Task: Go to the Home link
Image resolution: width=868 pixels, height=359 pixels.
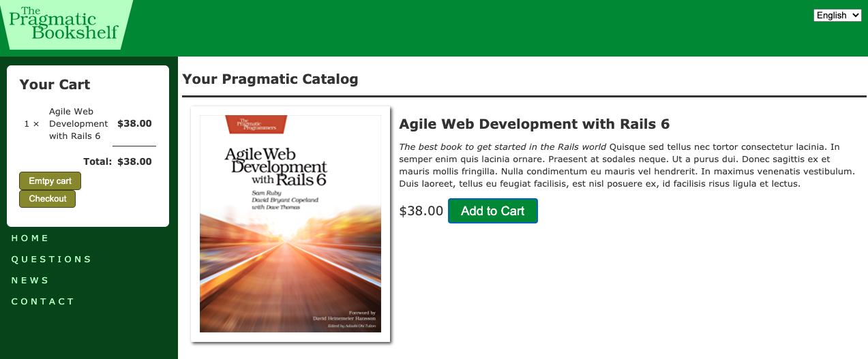Action: (30, 238)
